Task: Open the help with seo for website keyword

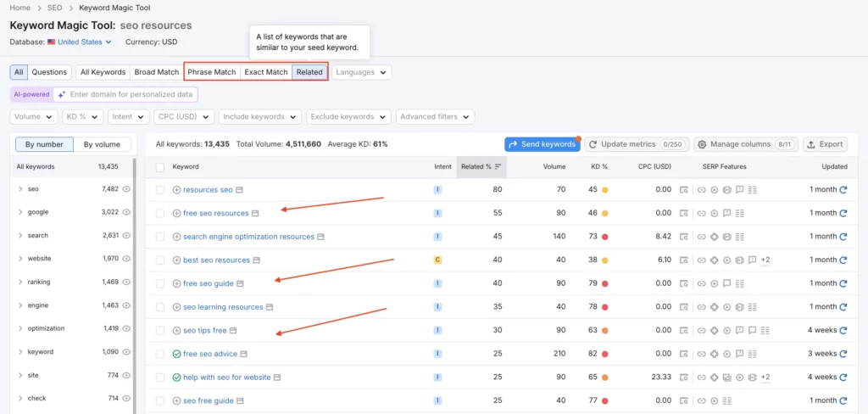Action: 227,378
